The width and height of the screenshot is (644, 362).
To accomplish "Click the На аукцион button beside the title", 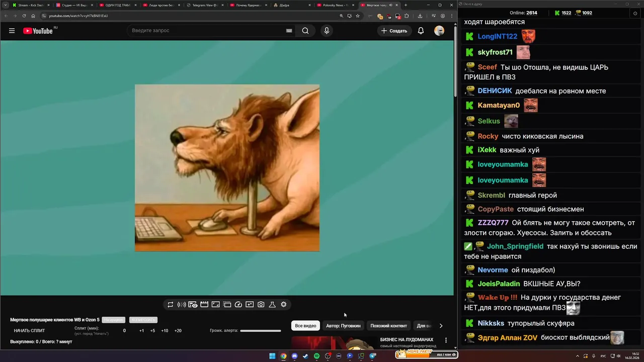I will coord(113,320).
